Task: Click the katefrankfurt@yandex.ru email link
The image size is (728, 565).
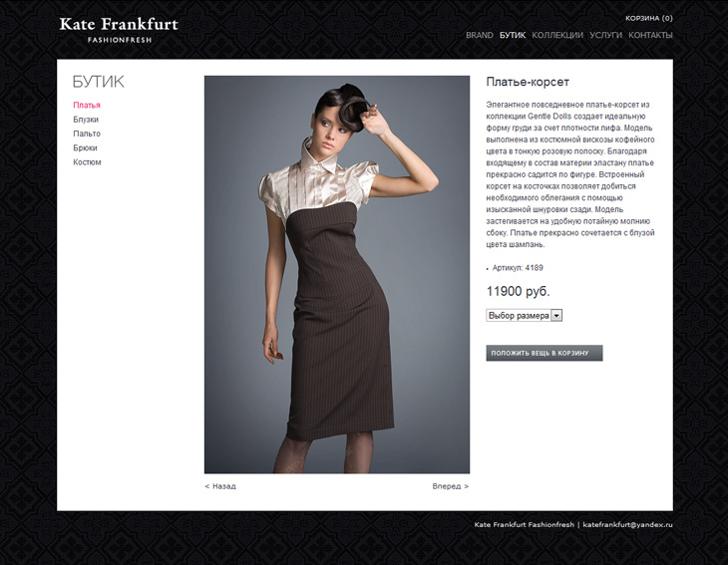Action: (x=627, y=524)
